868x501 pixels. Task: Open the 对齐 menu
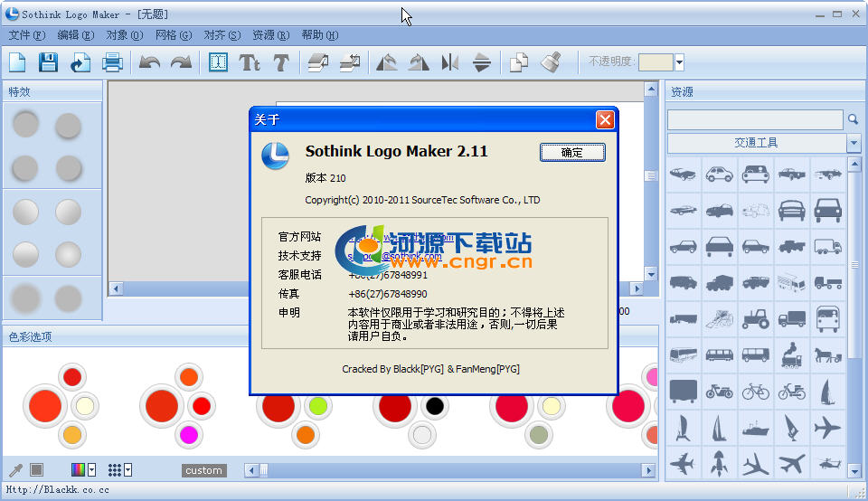pos(222,35)
